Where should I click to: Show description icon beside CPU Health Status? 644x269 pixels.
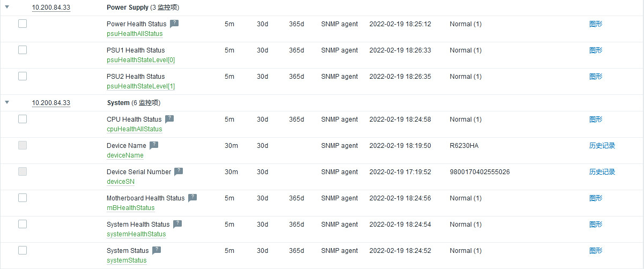(x=169, y=119)
